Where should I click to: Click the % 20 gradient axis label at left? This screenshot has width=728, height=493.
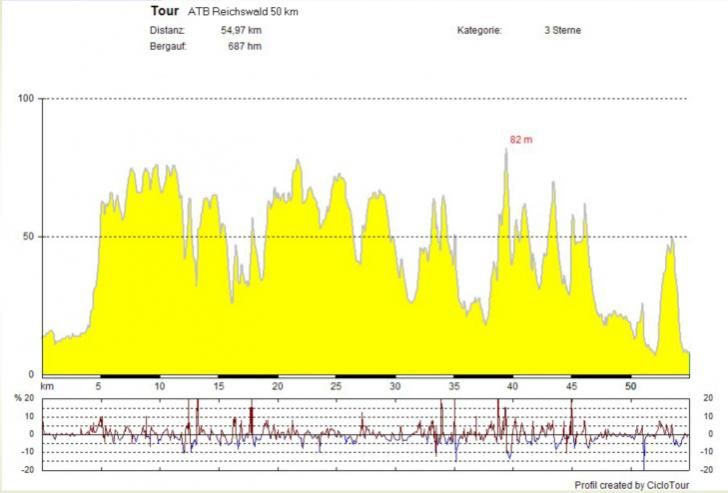tap(25, 399)
